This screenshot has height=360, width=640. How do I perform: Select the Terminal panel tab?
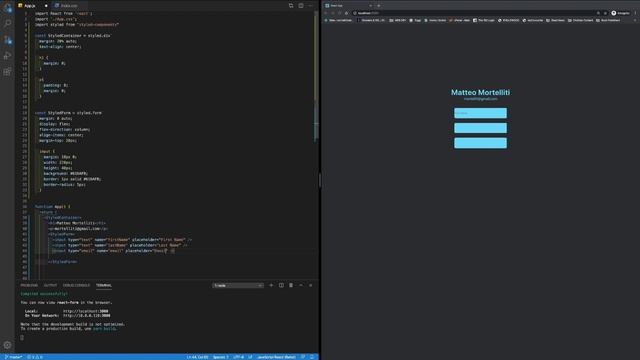point(104,285)
